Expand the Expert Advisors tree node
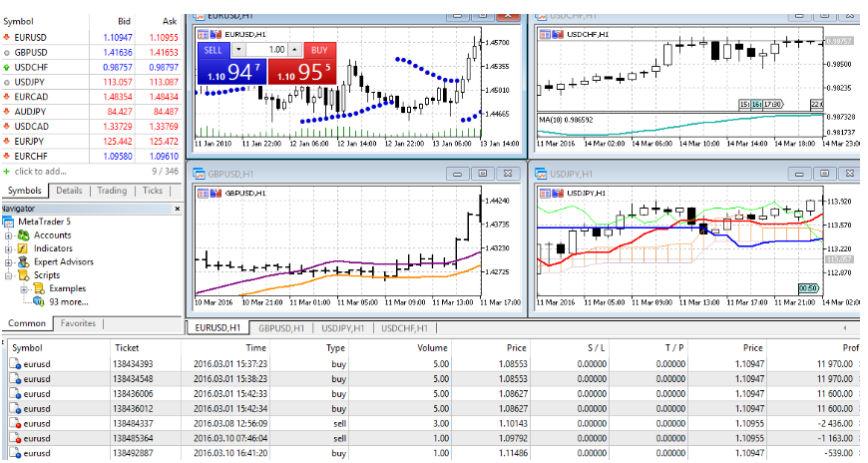 pos(8,262)
